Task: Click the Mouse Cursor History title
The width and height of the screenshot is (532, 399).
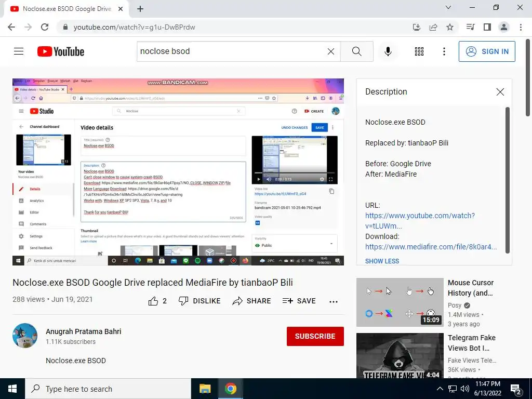Action: (x=471, y=288)
